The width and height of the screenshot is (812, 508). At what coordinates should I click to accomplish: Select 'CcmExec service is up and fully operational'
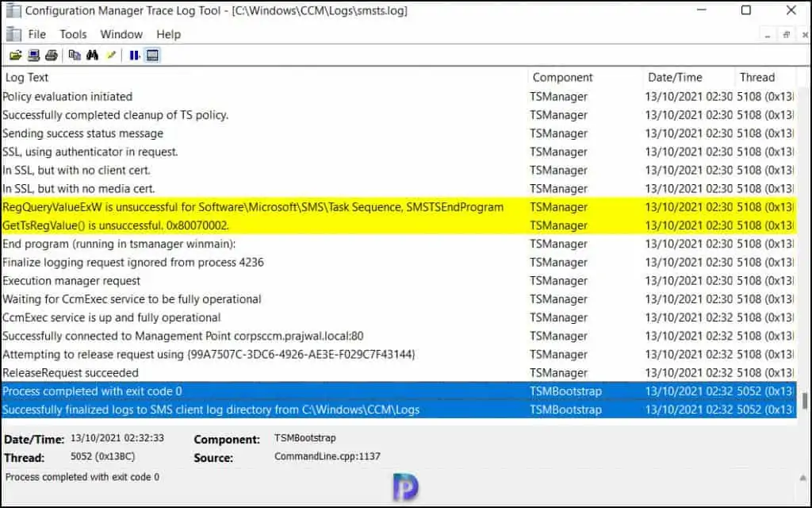pyautogui.click(x=398, y=317)
